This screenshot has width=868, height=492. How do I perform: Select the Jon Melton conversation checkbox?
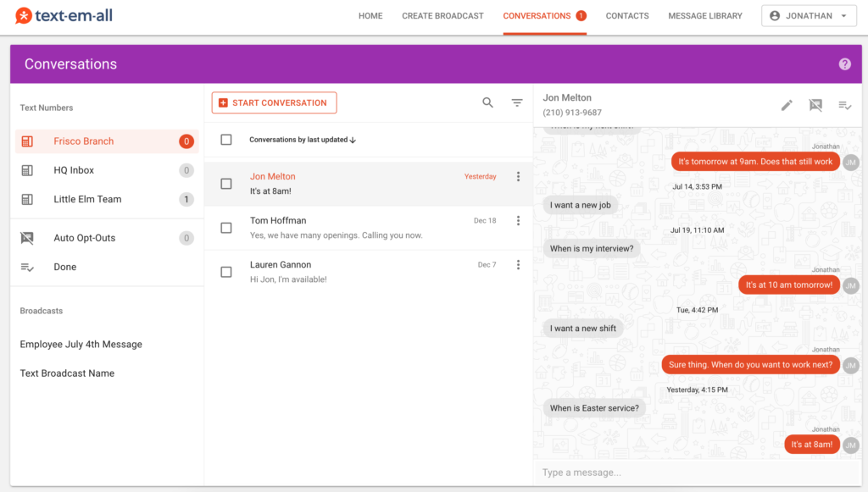tap(226, 184)
